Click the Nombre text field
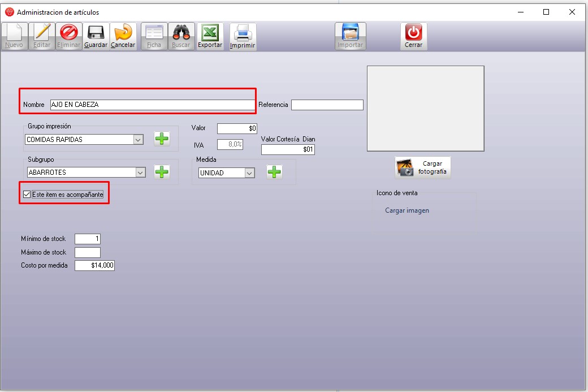Viewport: 588px width, 392px height. click(x=152, y=105)
